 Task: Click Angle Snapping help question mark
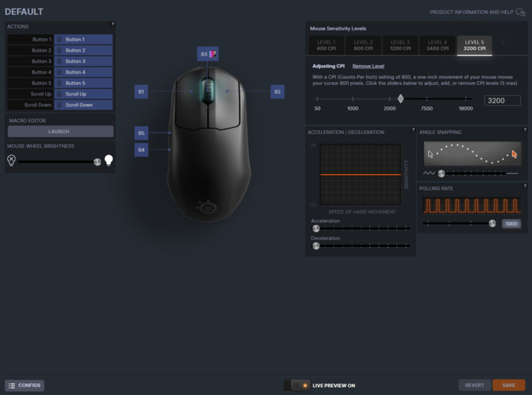(x=525, y=130)
